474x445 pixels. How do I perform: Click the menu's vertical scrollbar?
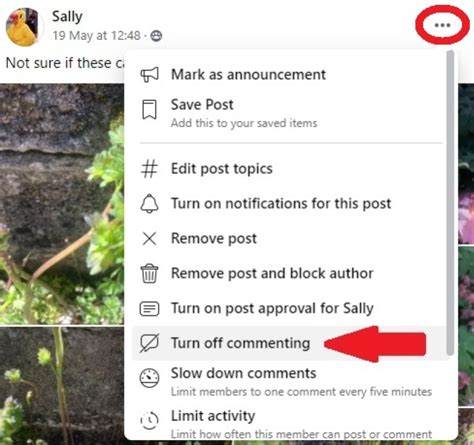click(x=450, y=203)
